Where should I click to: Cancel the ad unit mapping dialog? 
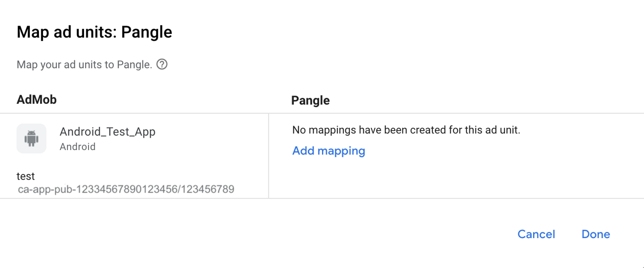536,234
